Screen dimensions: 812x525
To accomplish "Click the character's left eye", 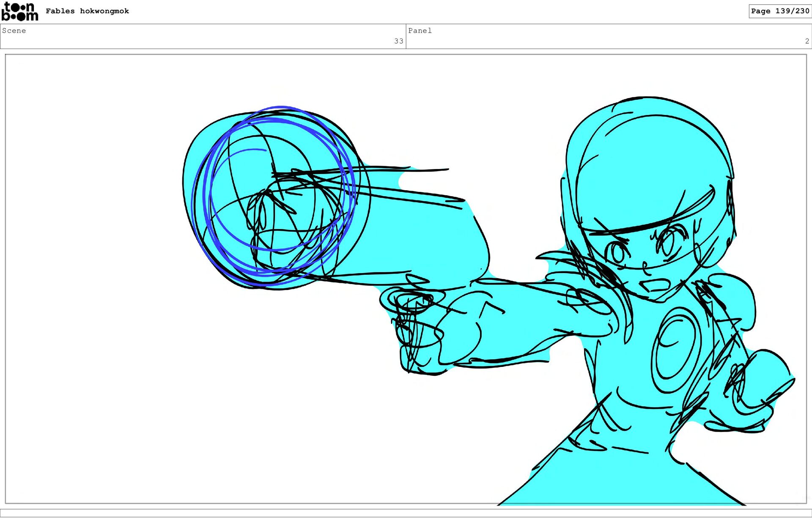I will pos(617,253).
